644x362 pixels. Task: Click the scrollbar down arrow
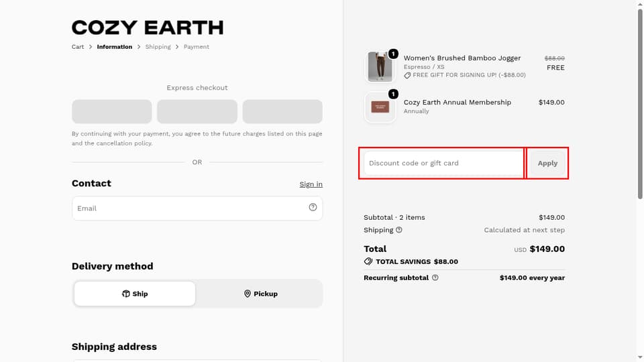(640, 358)
